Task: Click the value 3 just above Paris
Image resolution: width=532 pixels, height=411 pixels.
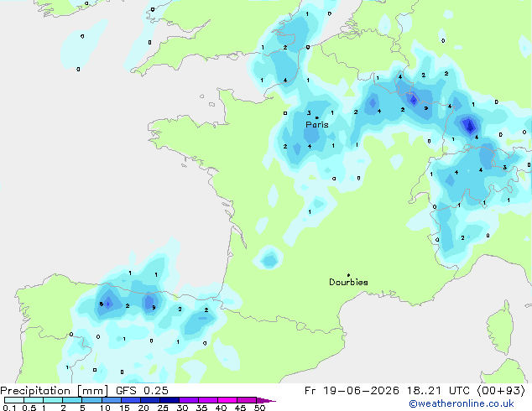Action: pos(309,113)
